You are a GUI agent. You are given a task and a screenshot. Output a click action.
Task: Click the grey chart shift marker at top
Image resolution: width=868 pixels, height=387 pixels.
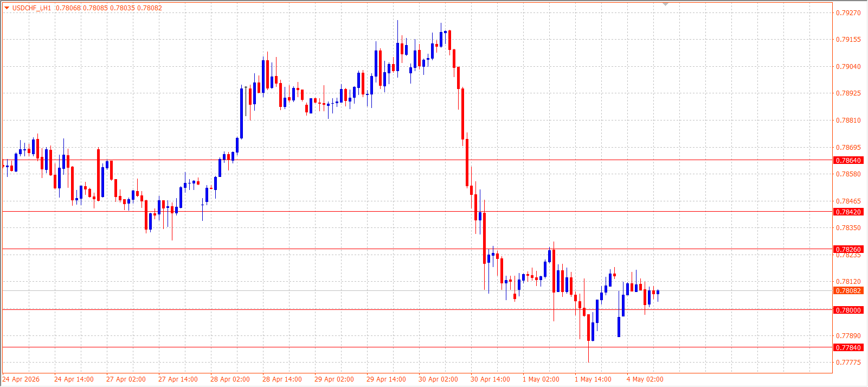coord(666,4)
